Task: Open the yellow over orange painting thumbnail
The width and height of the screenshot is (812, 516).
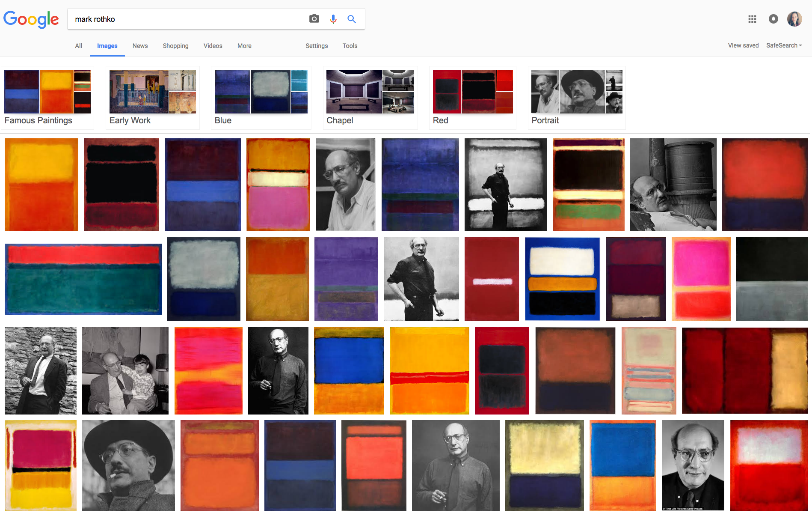Action: (41, 185)
